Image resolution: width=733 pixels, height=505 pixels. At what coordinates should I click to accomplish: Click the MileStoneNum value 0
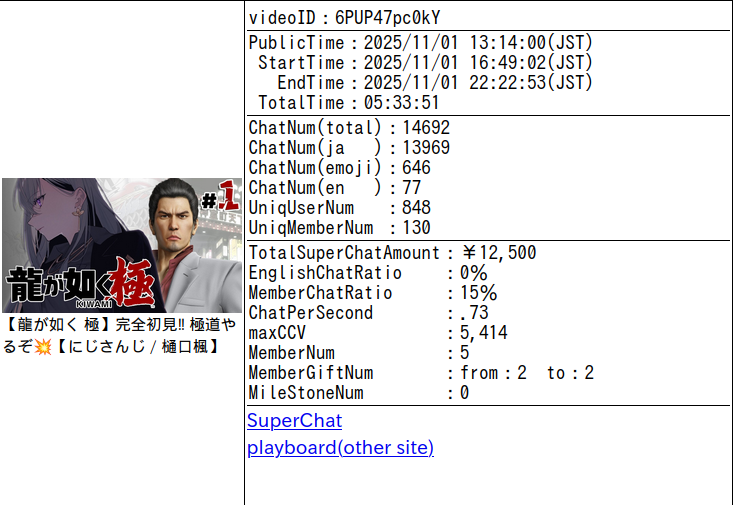click(x=465, y=393)
